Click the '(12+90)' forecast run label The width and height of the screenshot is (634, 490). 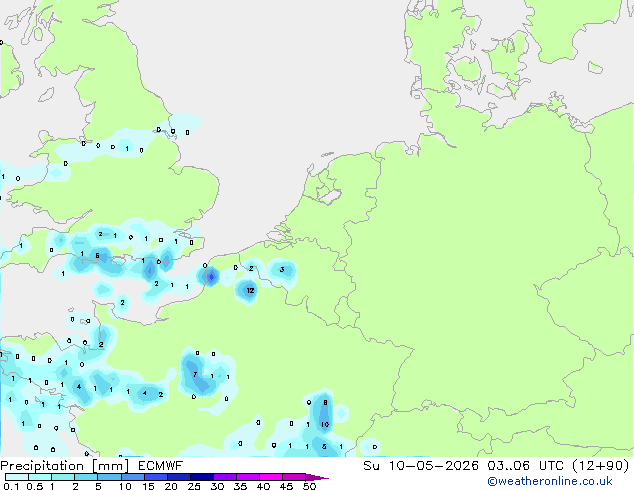click(601, 466)
